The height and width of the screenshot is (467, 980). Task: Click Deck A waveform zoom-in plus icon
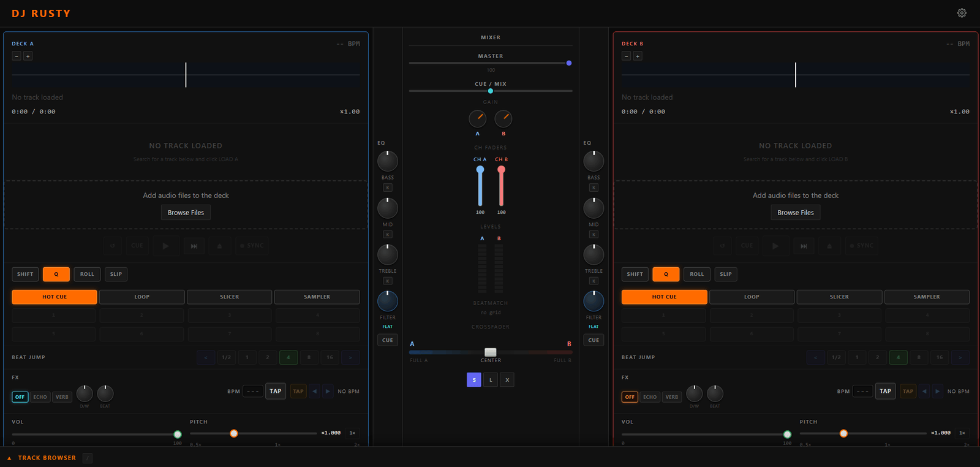28,56
